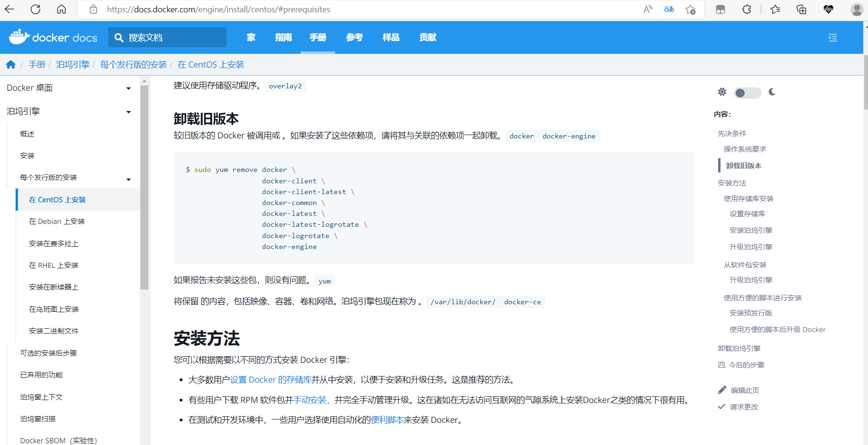Click the search magnifier icon
The image size is (868, 445).
pos(119,37)
